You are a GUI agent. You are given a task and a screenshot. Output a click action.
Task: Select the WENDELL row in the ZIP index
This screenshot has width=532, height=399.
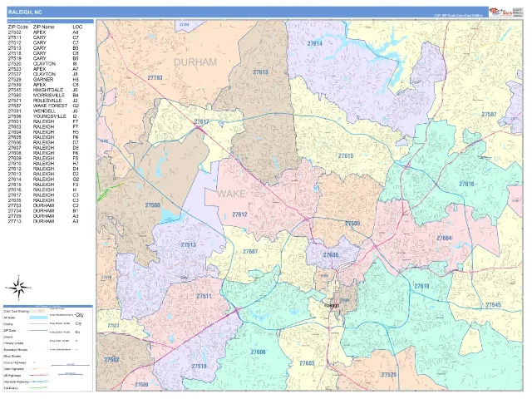[x=43, y=111]
